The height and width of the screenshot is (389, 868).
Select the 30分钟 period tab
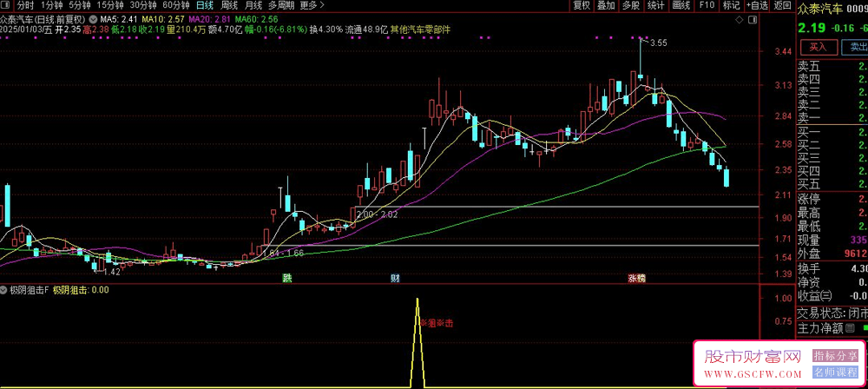click(143, 5)
